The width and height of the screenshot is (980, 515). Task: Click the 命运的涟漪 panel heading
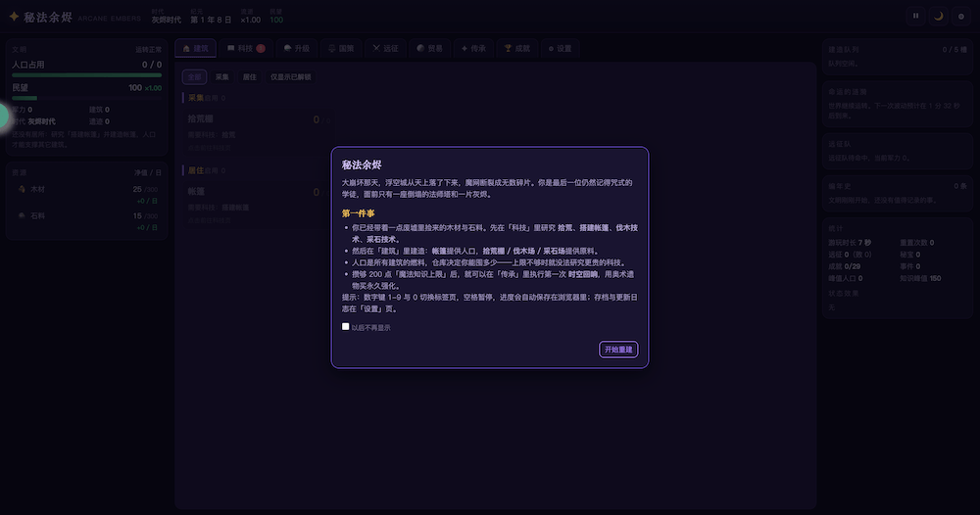pos(848,92)
